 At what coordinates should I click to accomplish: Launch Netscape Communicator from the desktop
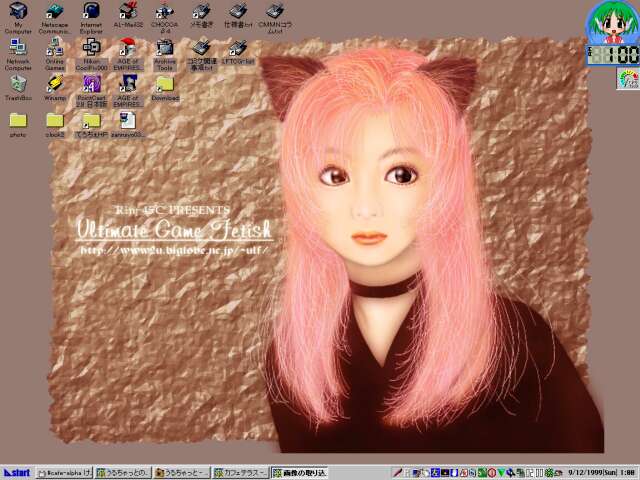pos(54,12)
